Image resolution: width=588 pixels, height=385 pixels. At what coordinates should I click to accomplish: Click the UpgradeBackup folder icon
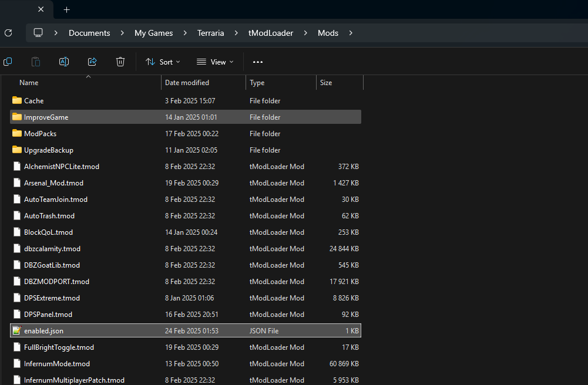click(x=17, y=150)
